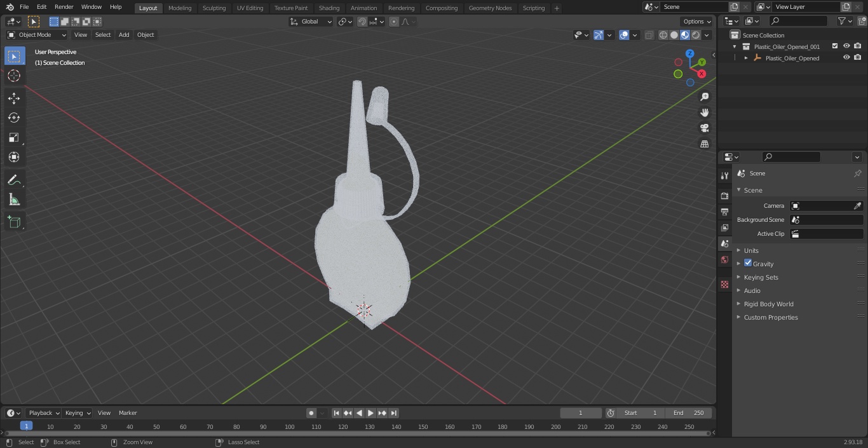Select solid viewport shading
The width and height of the screenshot is (868, 448).
pyautogui.click(x=674, y=35)
